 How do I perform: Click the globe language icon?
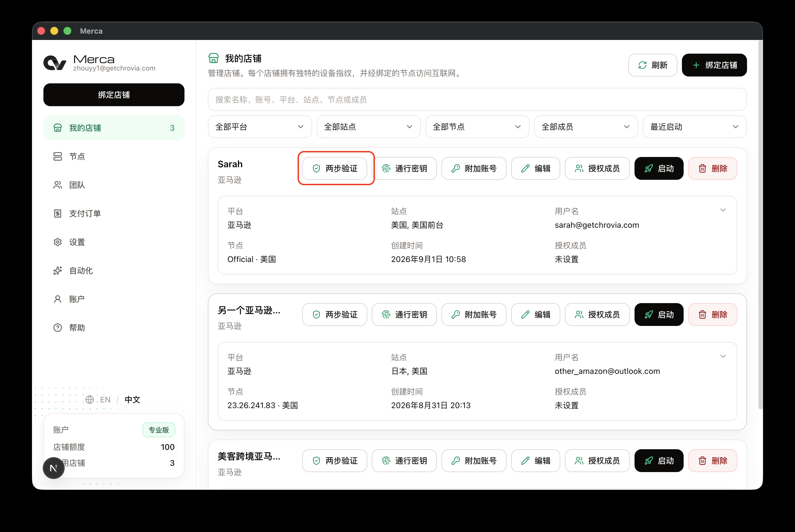point(90,399)
